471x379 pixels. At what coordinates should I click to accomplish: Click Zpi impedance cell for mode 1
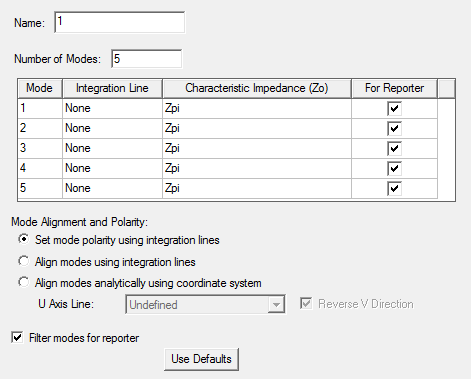tap(257, 108)
